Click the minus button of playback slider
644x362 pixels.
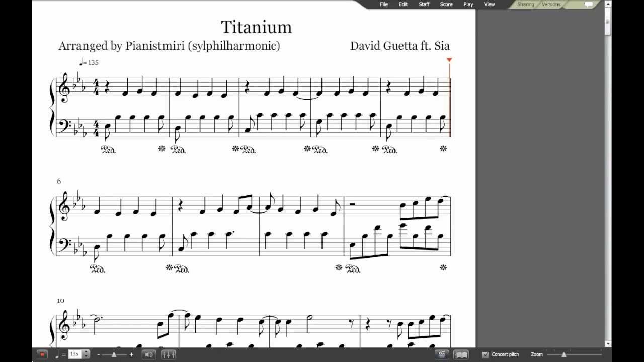(x=99, y=354)
